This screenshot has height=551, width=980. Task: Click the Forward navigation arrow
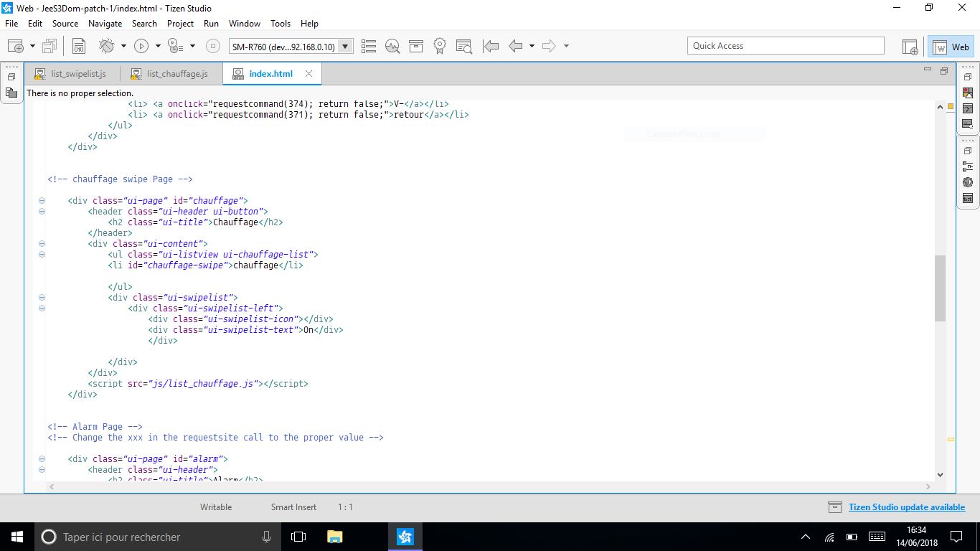point(549,46)
